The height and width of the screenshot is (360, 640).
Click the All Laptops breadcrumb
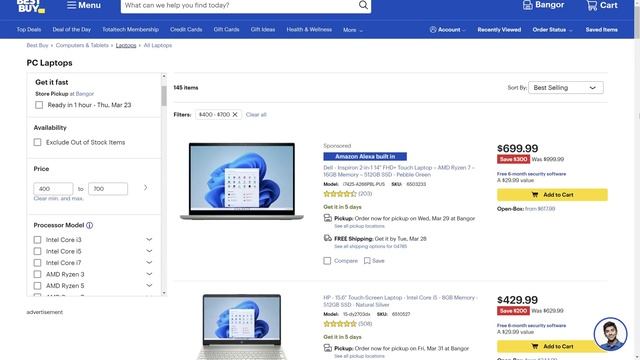[x=158, y=45]
